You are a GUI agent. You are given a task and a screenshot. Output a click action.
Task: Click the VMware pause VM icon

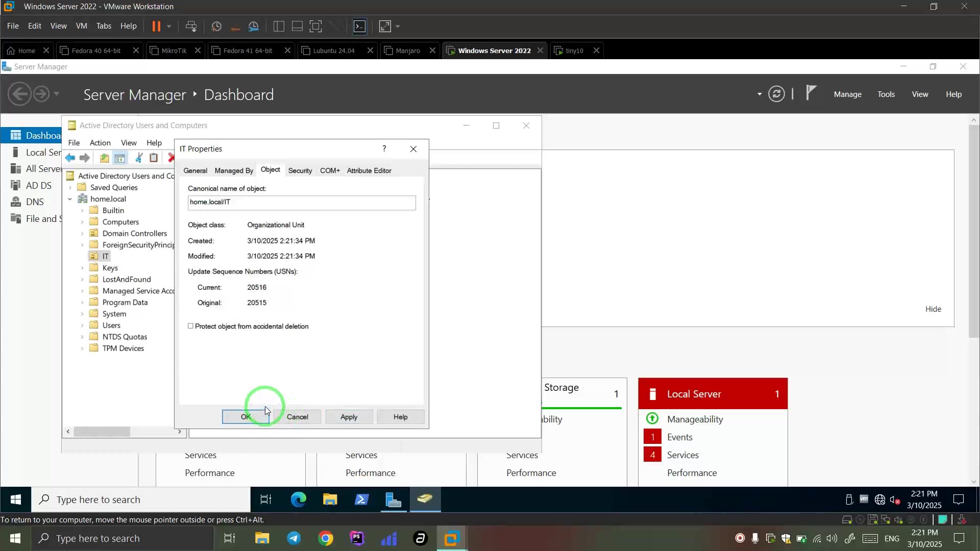coord(156,26)
